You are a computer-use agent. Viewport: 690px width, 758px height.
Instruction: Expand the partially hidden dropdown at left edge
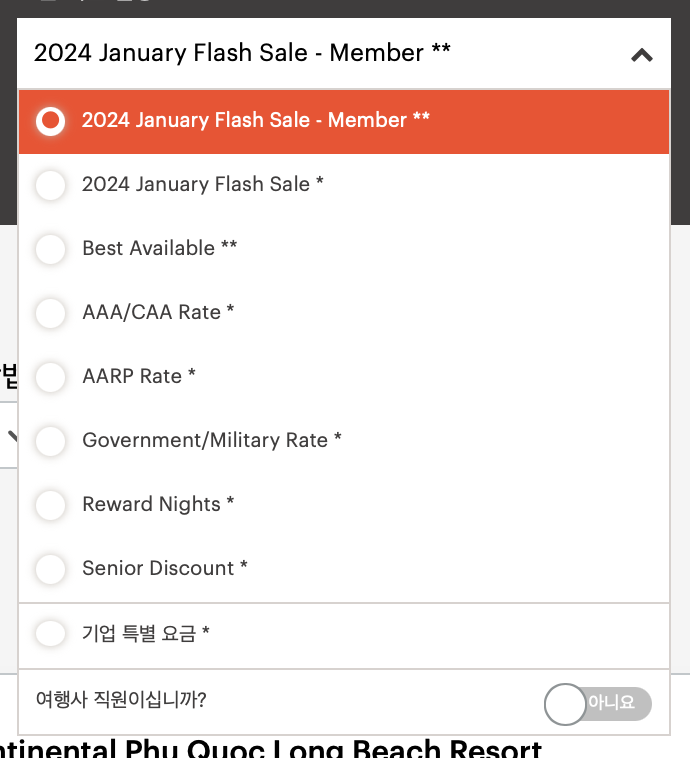[8, 435]
